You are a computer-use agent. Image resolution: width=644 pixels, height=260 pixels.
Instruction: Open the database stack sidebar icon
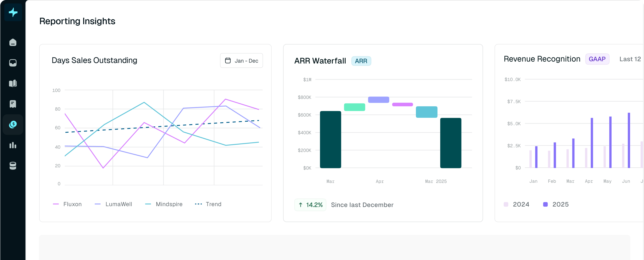click(13, 165)
